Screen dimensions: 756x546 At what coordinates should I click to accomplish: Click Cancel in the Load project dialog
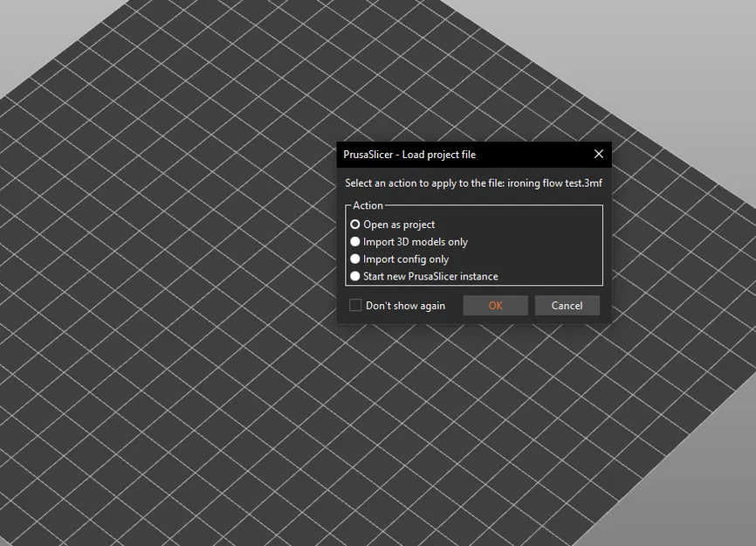coord(567,305)
